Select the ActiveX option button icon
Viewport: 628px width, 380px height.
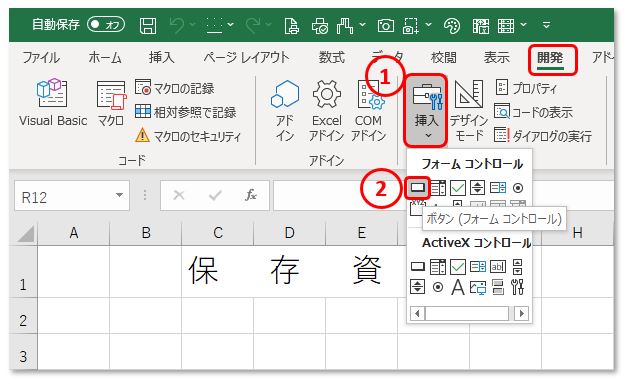point(438,287)
